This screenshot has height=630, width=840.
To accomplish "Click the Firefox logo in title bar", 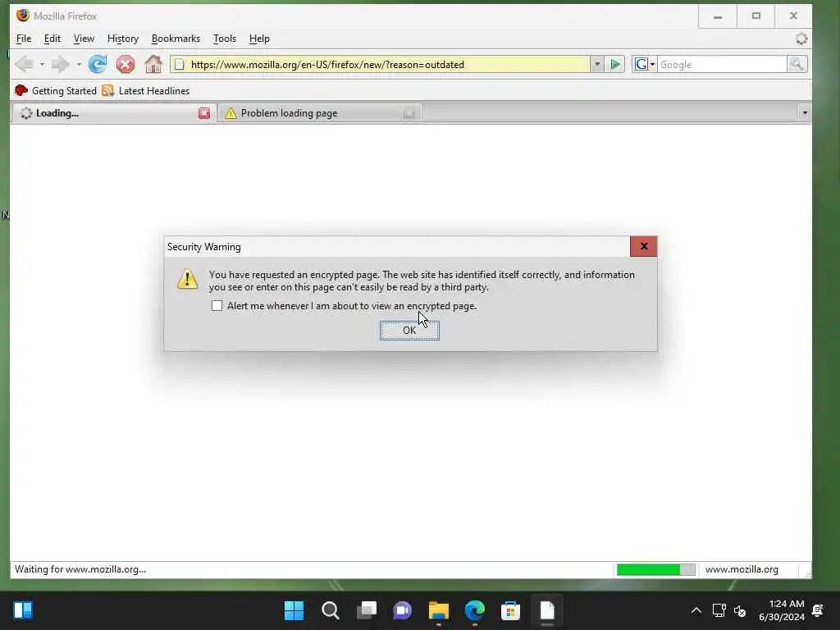I will click(x=22, y=16).
